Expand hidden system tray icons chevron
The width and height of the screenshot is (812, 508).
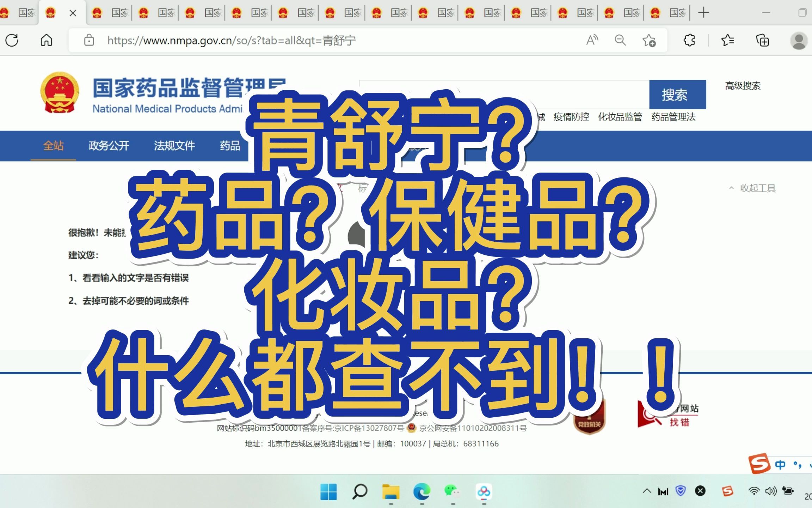647,491
